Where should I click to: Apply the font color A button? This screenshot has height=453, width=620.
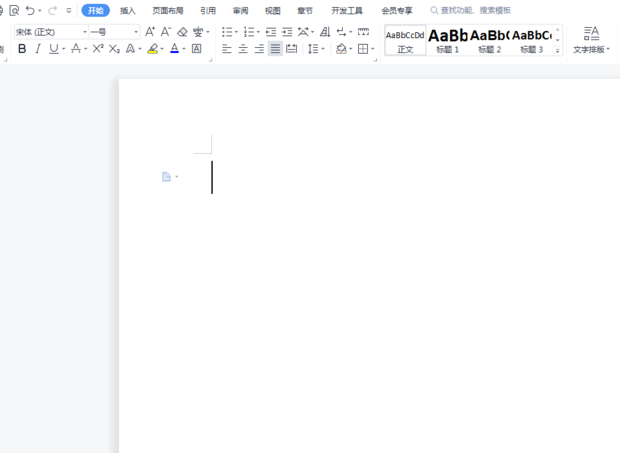pyautogui.click(x=174, y=49)
